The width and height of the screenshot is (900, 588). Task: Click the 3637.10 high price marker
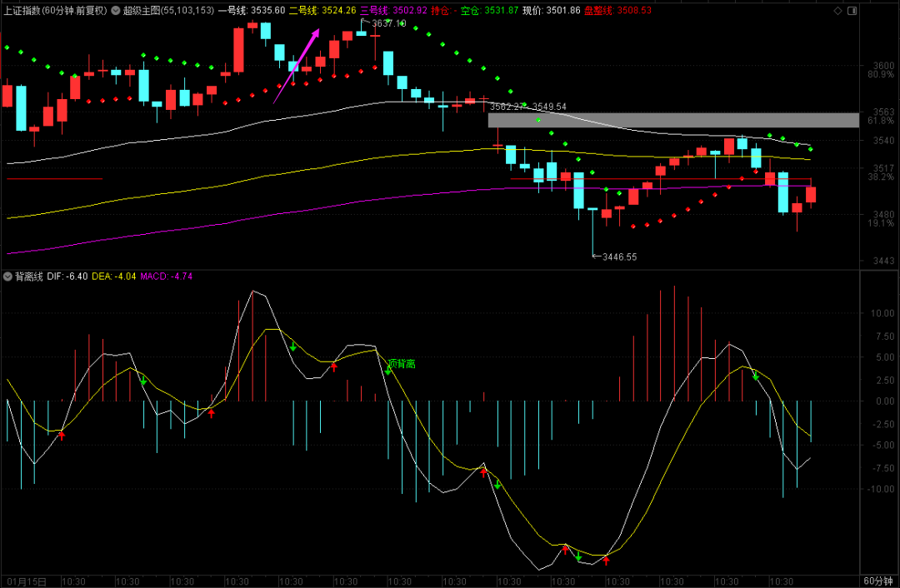[x=388, y=23]
